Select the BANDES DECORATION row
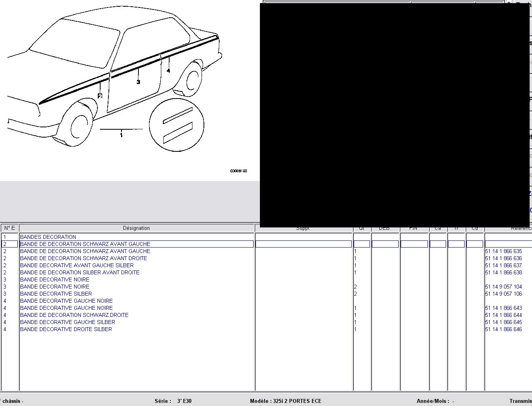This screenshot has height=406, width=532. pyautogui.click(x=48, y=237)
